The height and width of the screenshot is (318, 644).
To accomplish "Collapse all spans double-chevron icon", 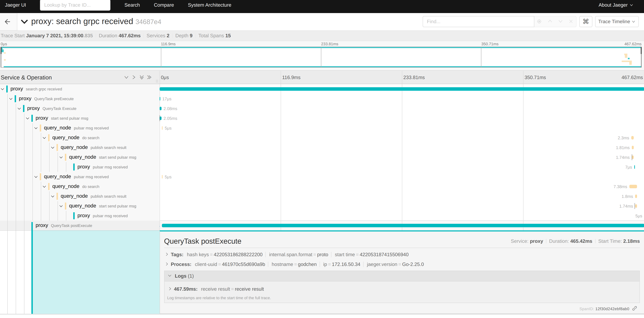I will (x=149, y=77).
